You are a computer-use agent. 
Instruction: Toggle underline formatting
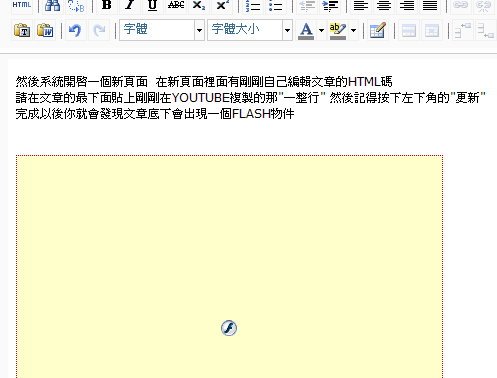pos(153,5)
